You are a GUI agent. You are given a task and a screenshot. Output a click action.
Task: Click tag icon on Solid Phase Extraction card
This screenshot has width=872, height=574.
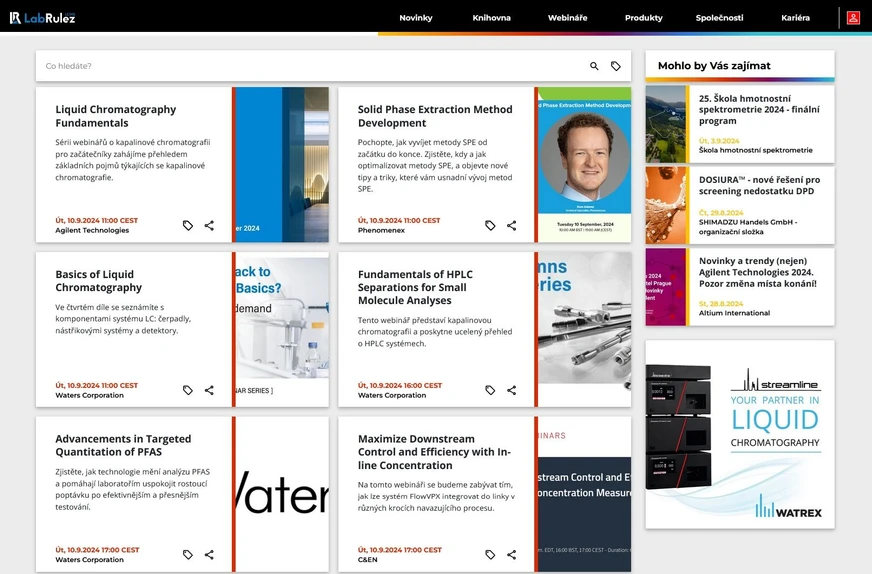(490, 225)
